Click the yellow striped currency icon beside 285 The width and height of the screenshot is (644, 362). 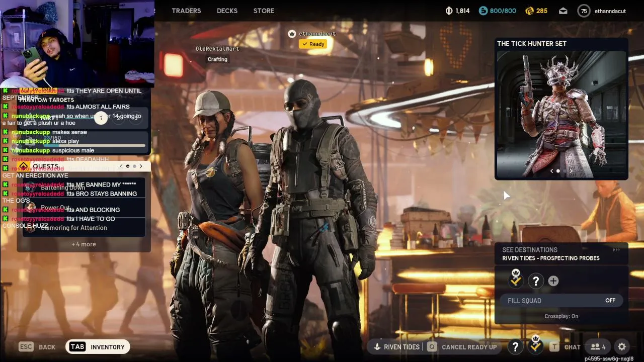pyautogui.click(x=529, y=11)
